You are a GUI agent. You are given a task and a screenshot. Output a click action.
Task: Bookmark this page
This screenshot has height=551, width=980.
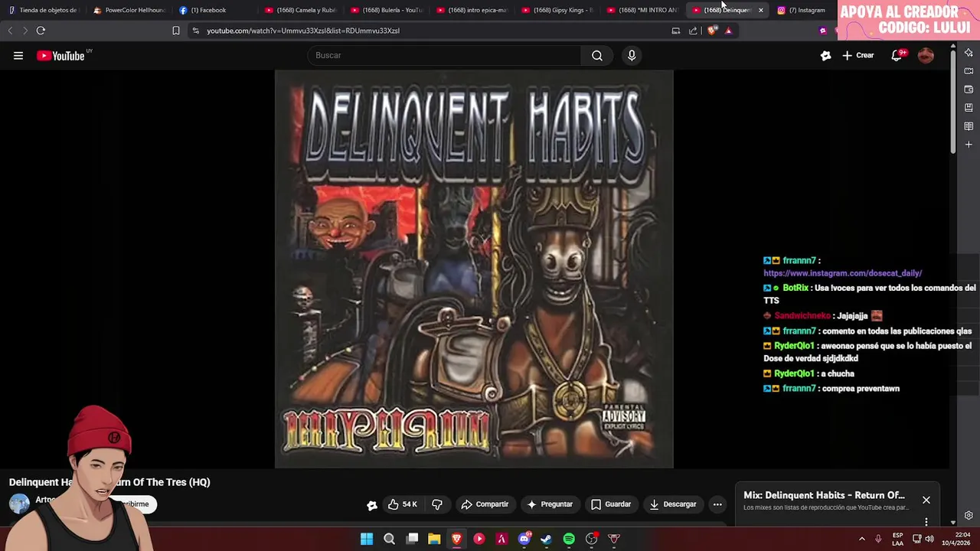pos(176,31)
